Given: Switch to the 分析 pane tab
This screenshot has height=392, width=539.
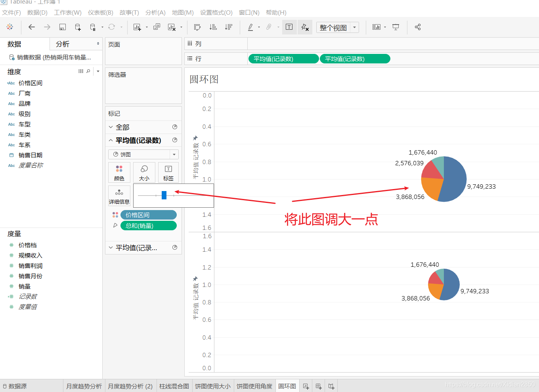Looking at the screenshot, I should 62,44.
